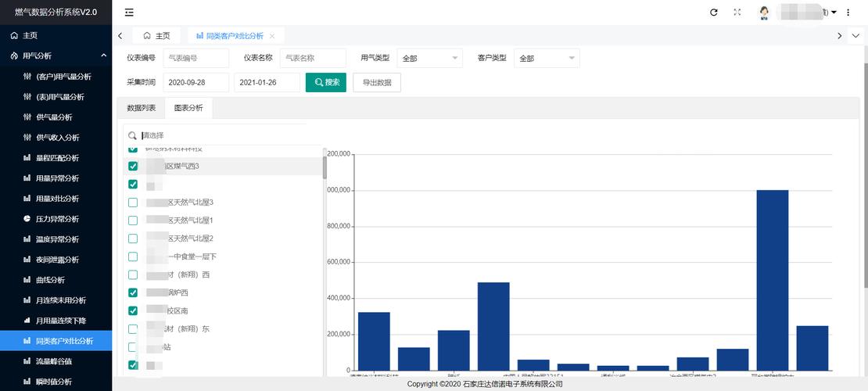Screen dimensions: 868x391
Task: Click the green 搜索 button
Action: pyautogui.click(x=326, y=83)
